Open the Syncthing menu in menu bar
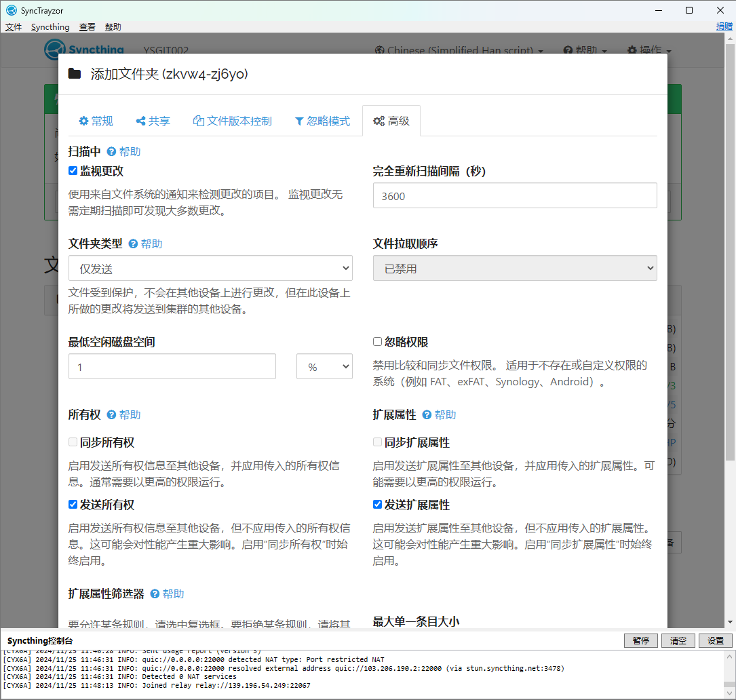736x700 pixels. 50,27
